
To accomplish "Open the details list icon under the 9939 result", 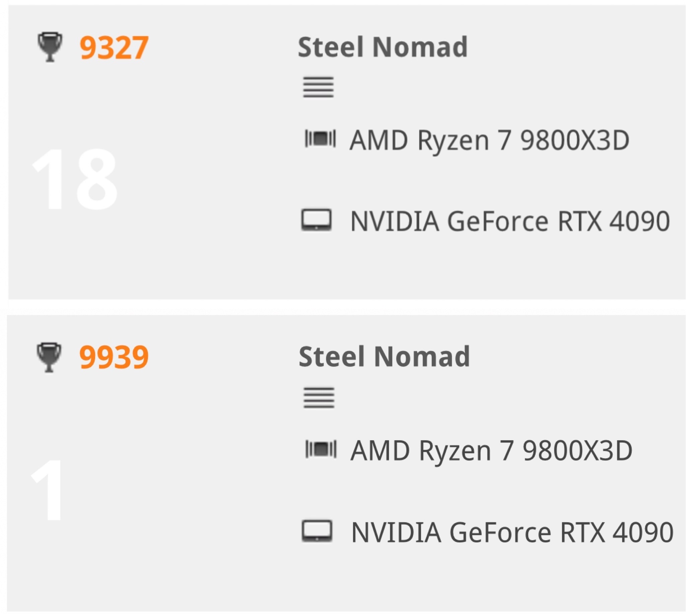I will point(319,397).
